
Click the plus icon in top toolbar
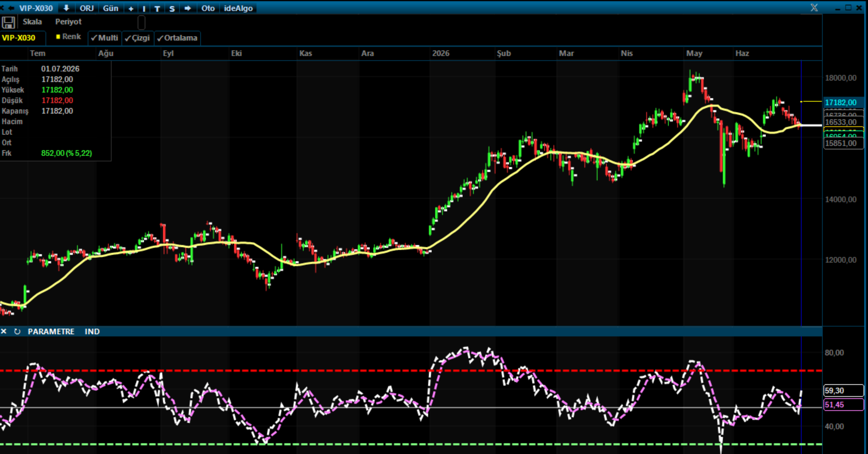pos(131,8)
